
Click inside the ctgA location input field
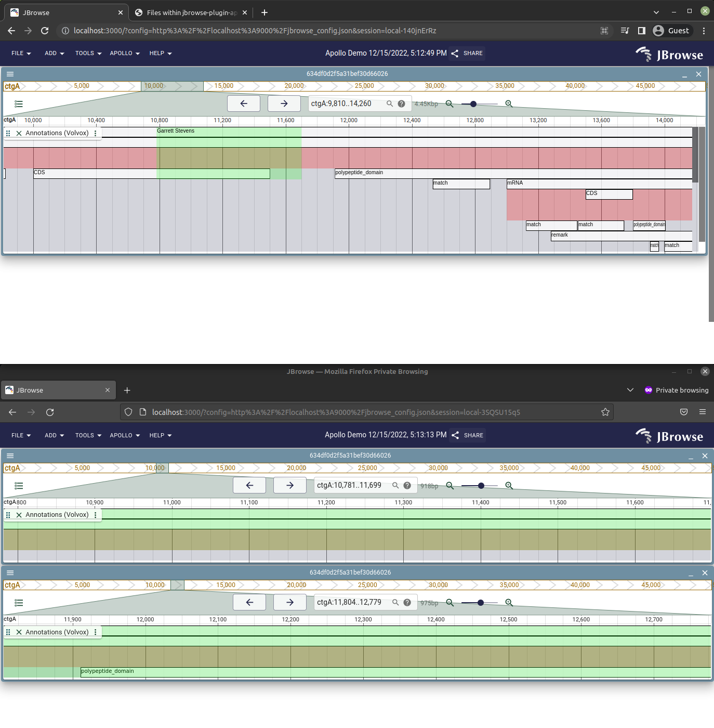(346, 103)
